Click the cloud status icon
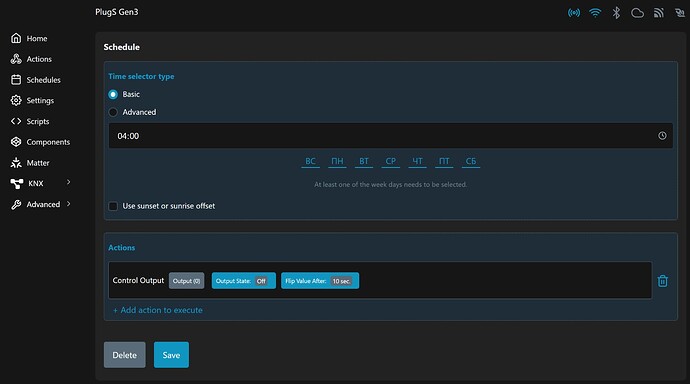Image resolution: width=690 pixels, height=384 pixels. click(x=637, y=13)
